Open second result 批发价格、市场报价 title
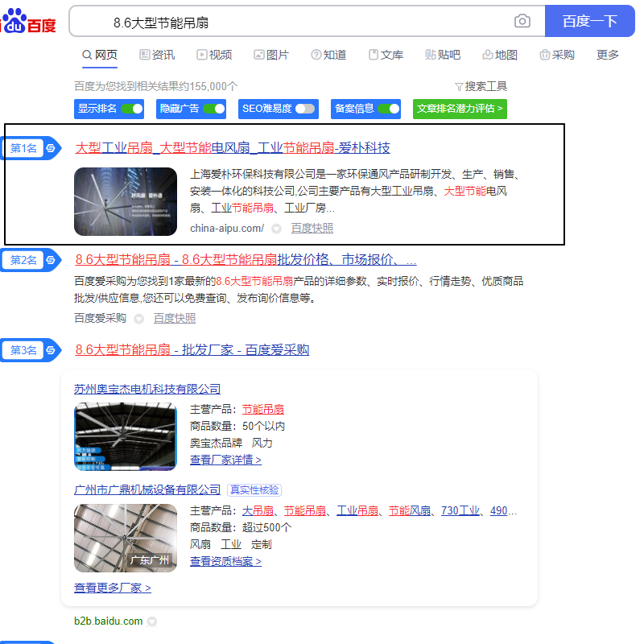This screenshot has width=644, height=644. (246, 259)
